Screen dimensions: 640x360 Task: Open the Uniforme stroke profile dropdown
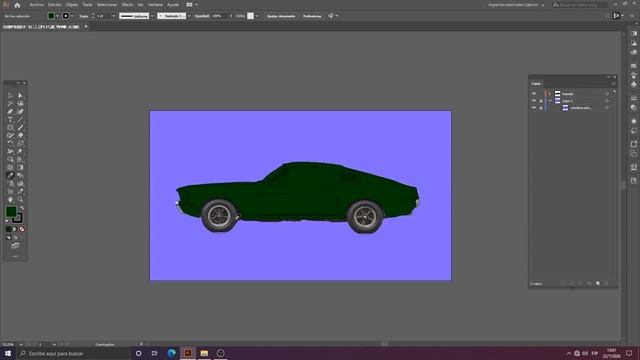[152, 16]
